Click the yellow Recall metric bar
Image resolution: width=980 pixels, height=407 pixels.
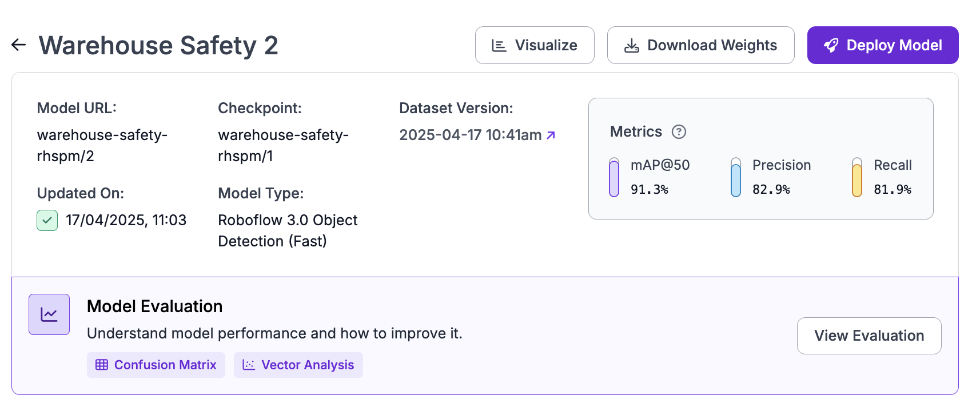[857, 178]
